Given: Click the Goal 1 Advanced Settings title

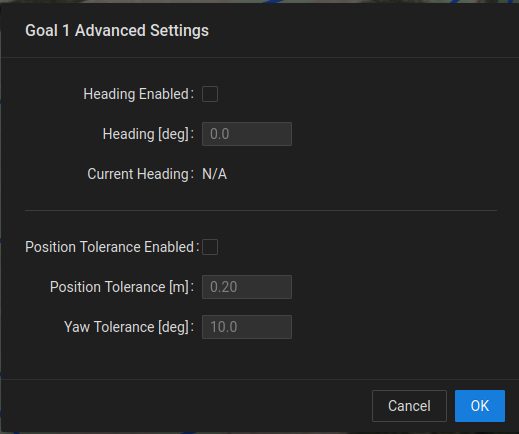Looking at the screenshot, I should click(x=117, y=31).
